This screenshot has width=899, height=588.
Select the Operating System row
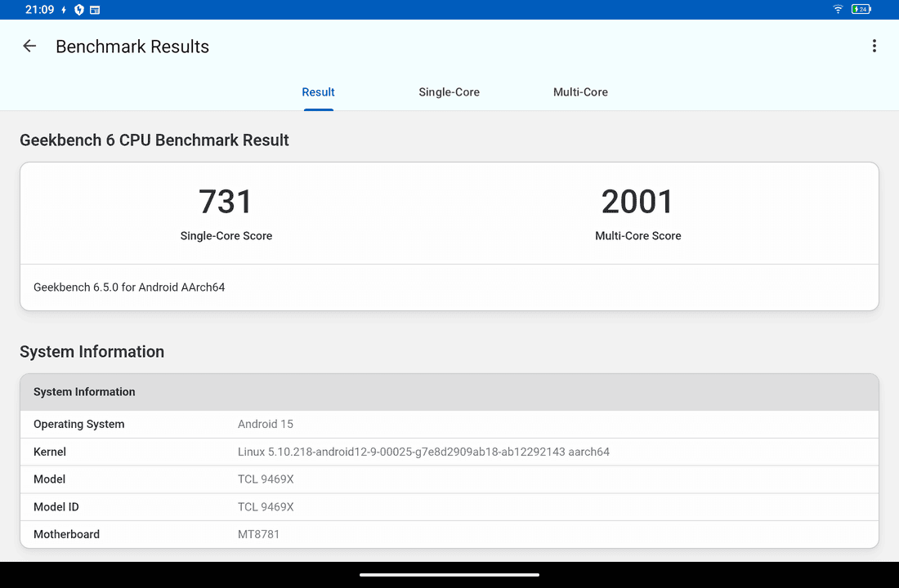pos(449,425)
